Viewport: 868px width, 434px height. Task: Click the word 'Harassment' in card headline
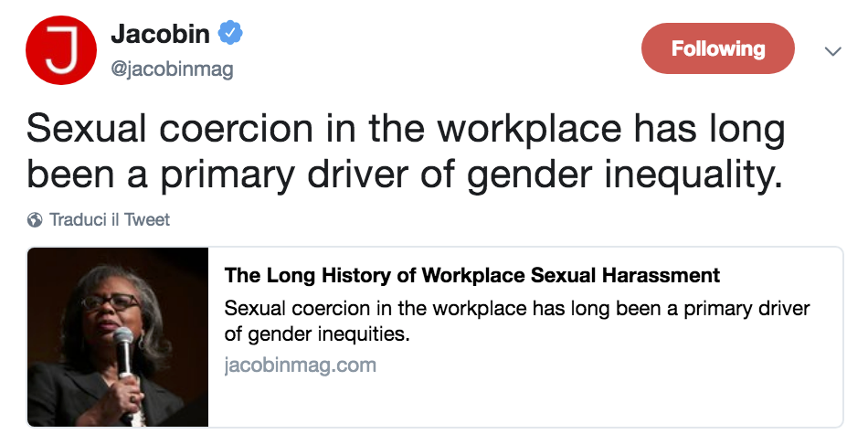coord(662,275)
